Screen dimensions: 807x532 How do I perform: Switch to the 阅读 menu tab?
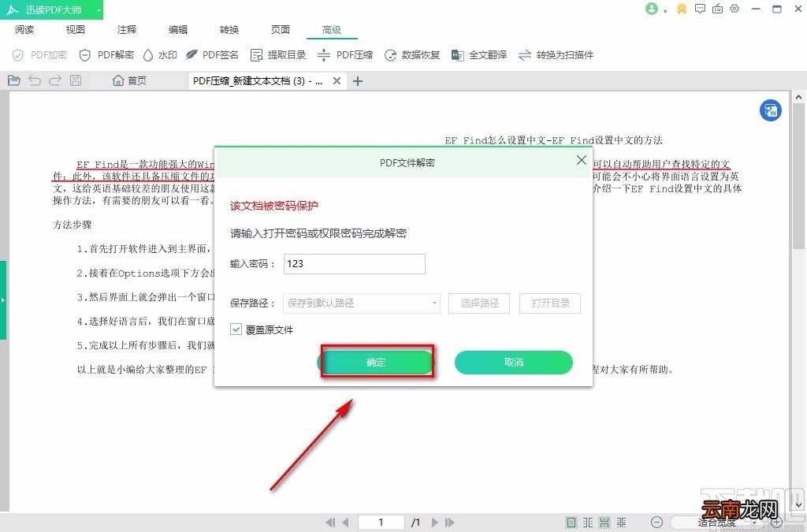point(24,29)
